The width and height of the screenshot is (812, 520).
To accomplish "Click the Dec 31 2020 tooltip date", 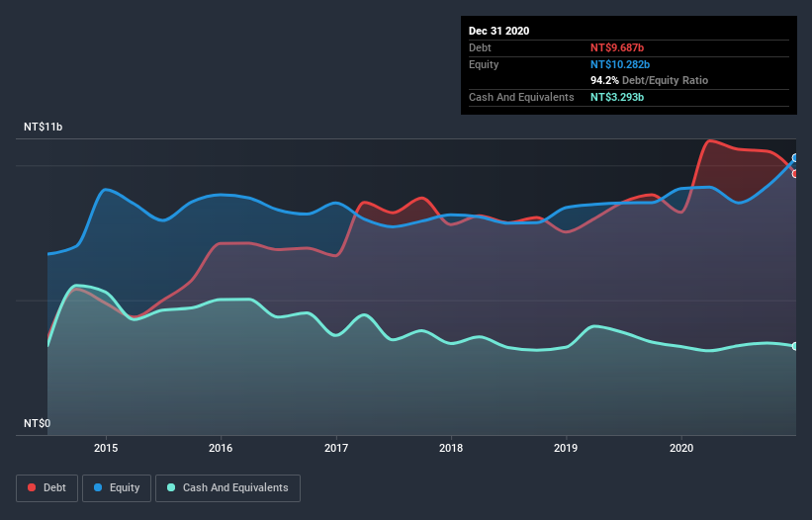I will [x=498, y=31].
